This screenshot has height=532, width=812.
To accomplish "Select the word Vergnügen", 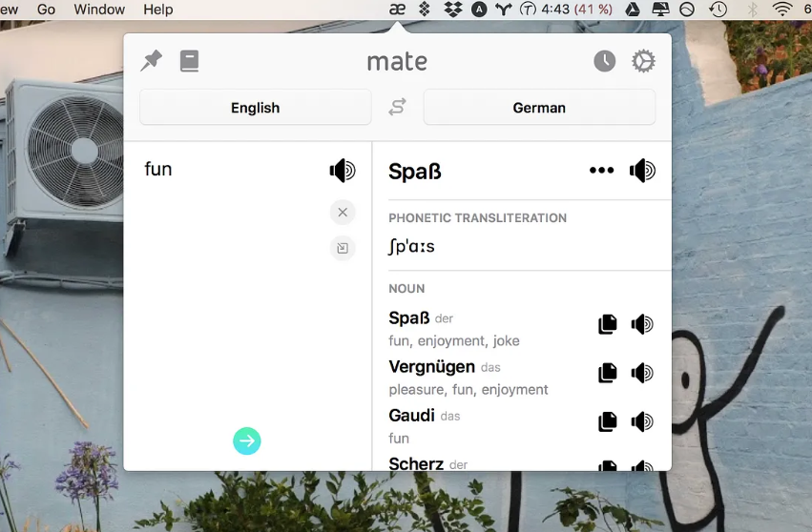I will pos(432,366).
